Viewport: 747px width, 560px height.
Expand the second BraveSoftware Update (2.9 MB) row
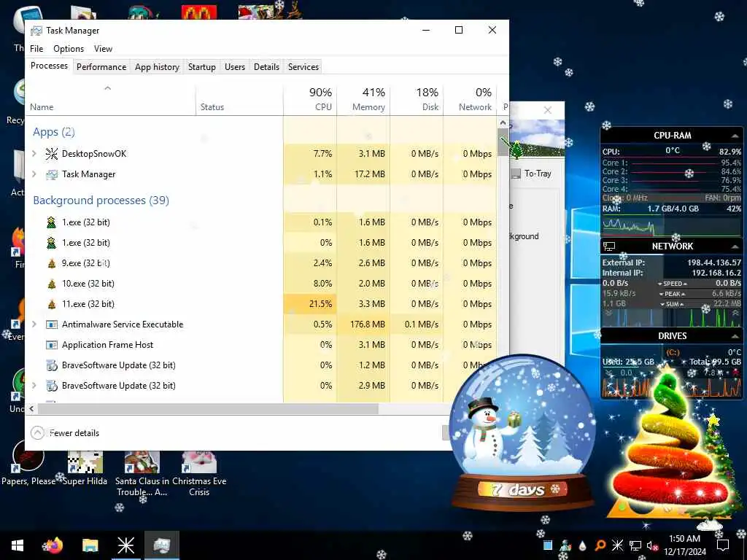pyautogui.click(x=34, y=385)
